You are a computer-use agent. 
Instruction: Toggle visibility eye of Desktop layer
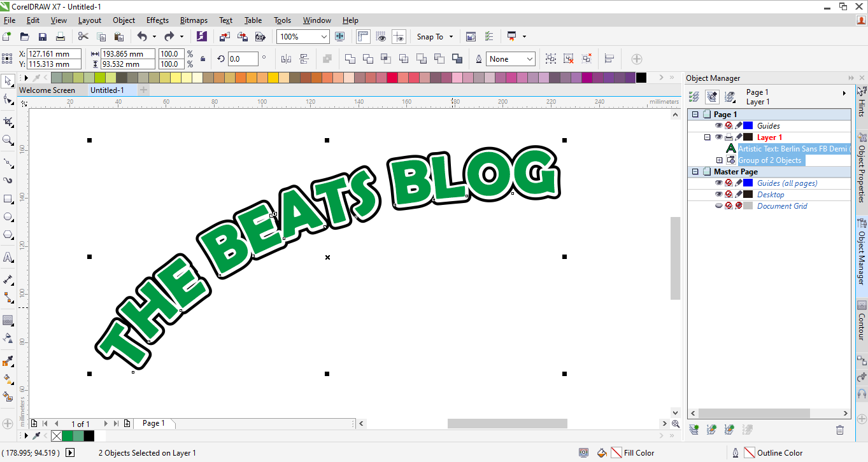719,195
